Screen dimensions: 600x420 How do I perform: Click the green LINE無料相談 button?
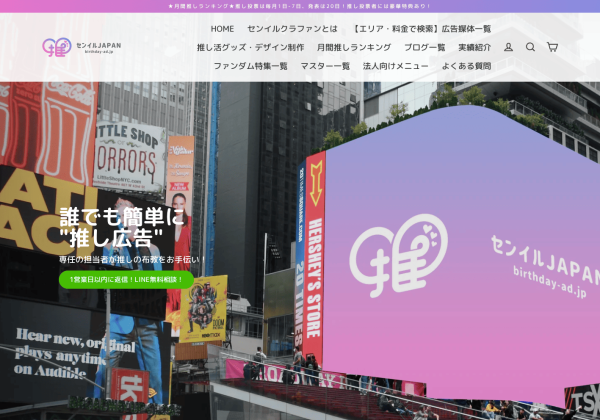126,280
